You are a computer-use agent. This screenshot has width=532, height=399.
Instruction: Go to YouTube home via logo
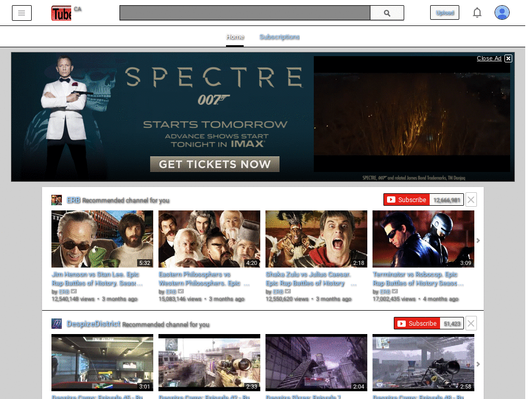point(61,13)
